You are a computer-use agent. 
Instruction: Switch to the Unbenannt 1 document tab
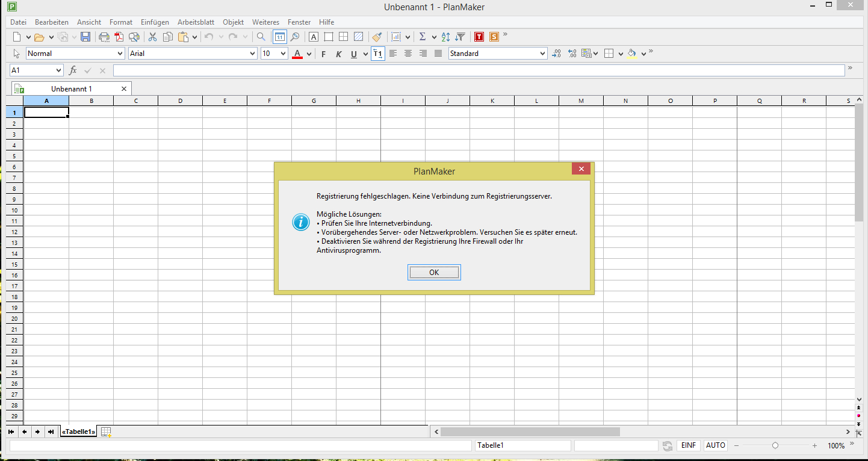pyautogui.click(x=72, y=88)
